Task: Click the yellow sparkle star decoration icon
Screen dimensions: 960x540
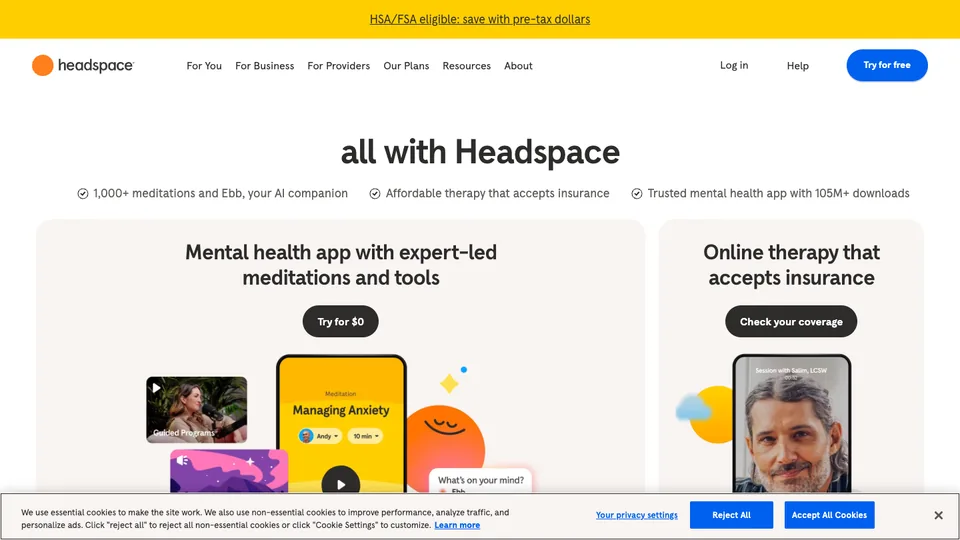Action: point(449,384)
